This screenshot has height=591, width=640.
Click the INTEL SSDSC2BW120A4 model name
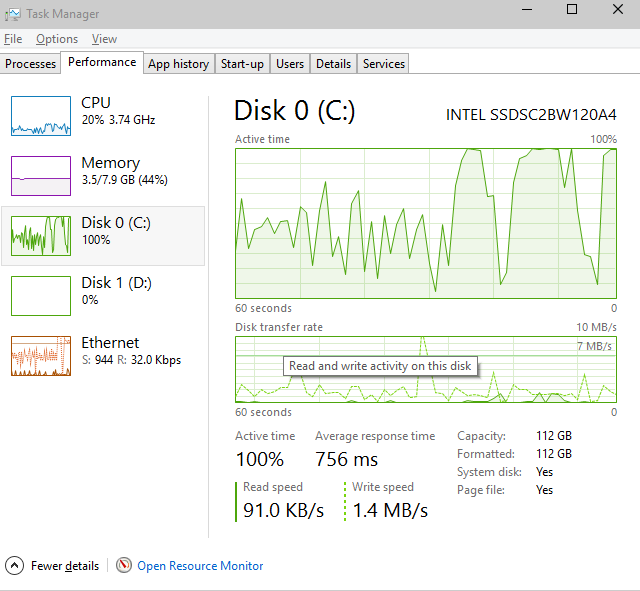pyautogui.click(x=531, y=115)
